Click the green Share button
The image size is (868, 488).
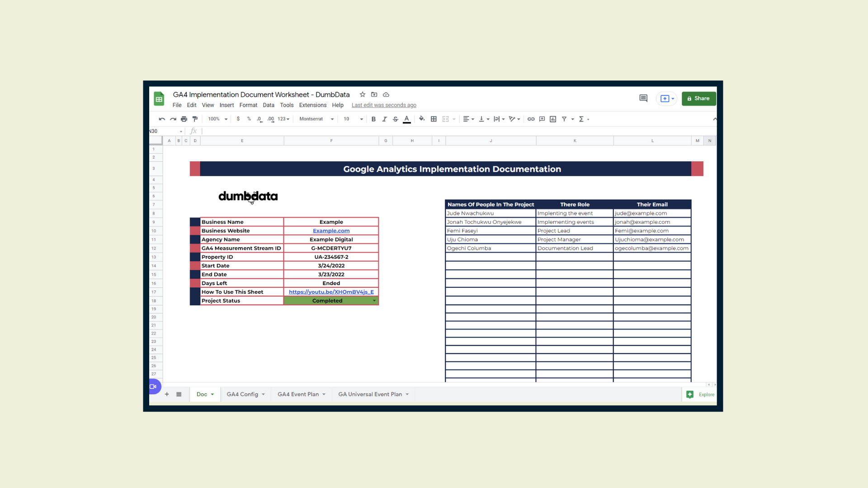(x=699, y=99)
